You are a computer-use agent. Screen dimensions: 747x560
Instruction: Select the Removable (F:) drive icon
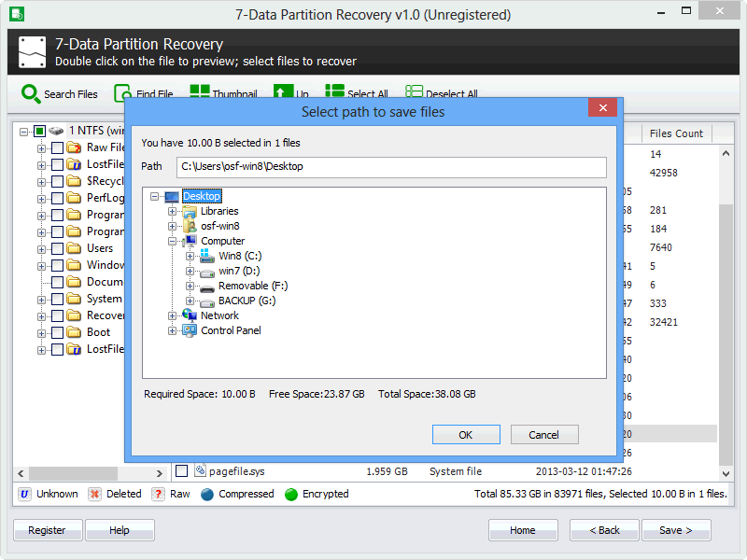tap(207, 286)
